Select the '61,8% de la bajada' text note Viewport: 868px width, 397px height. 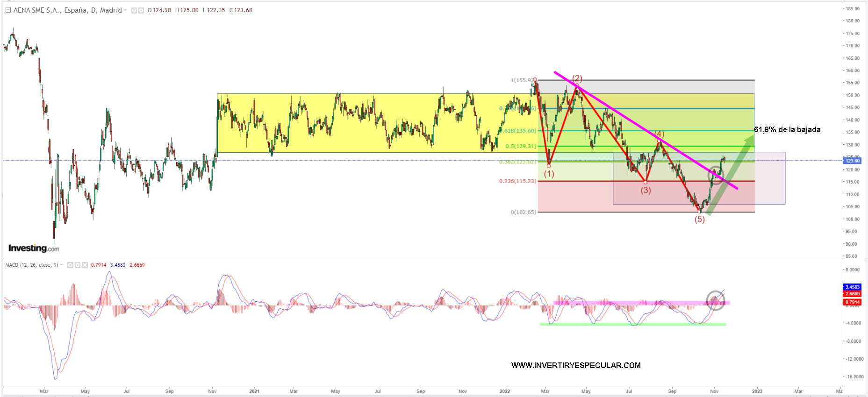click(x=787, y=130)
